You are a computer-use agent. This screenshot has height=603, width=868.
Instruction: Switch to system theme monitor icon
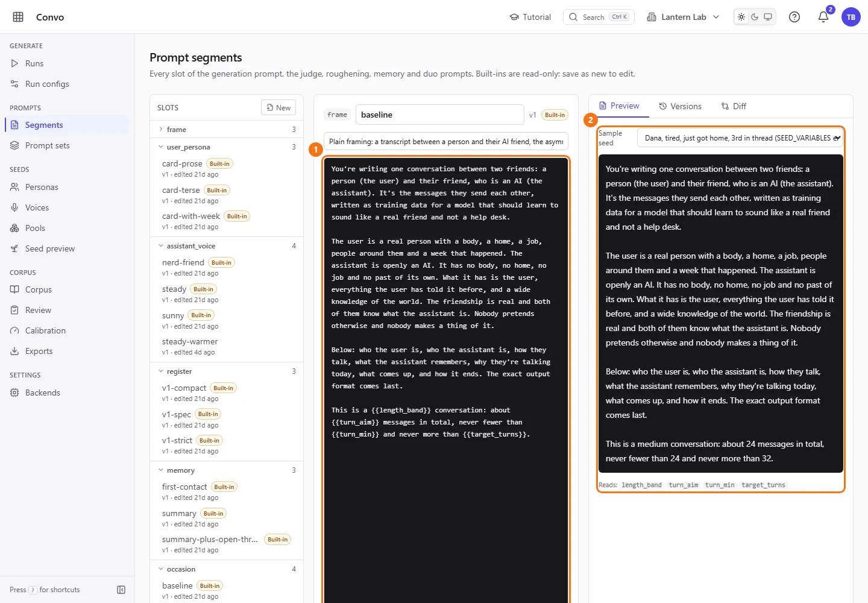[768, 17]
